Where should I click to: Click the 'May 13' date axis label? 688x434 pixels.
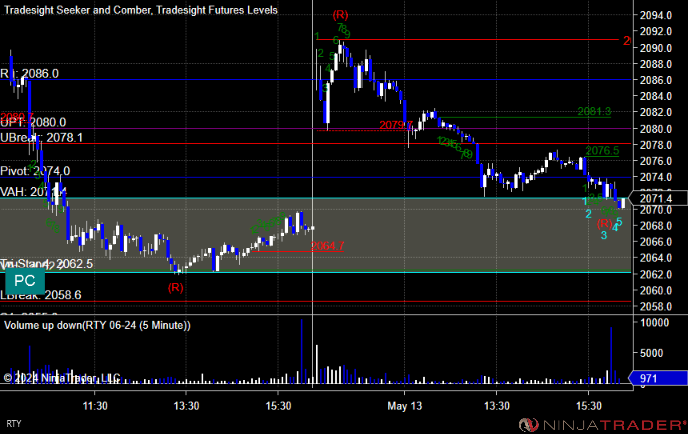tap(405, 406)
